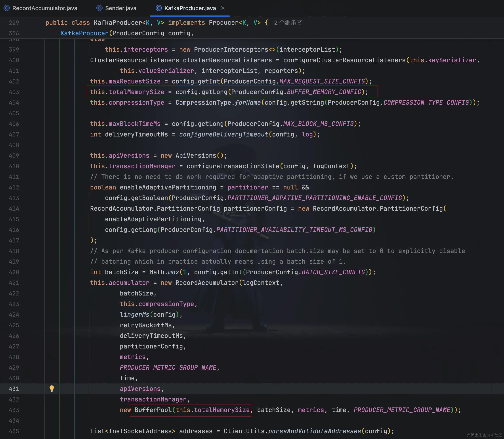Click the adaptive partitioning comment on line 411
Viewport: 504px width, 439px height.
click(x=272, y=177)
